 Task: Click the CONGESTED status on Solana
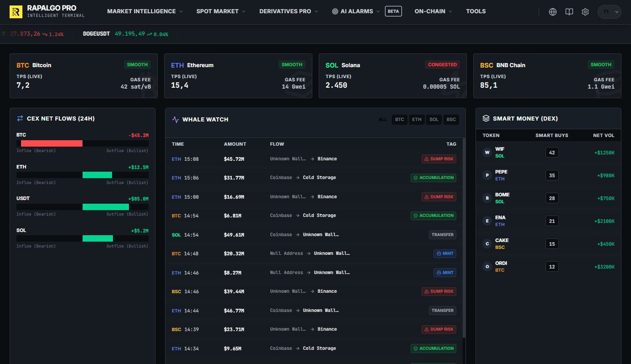pyautogui.click(x=442, y=65)
